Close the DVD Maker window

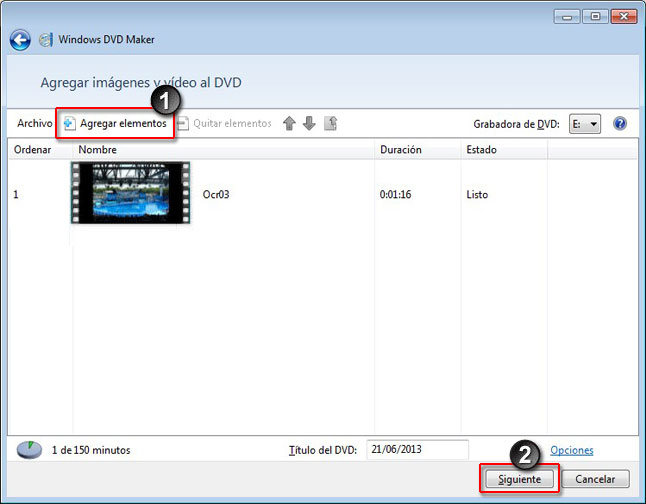pyautogui.click(x=624, y=17)
